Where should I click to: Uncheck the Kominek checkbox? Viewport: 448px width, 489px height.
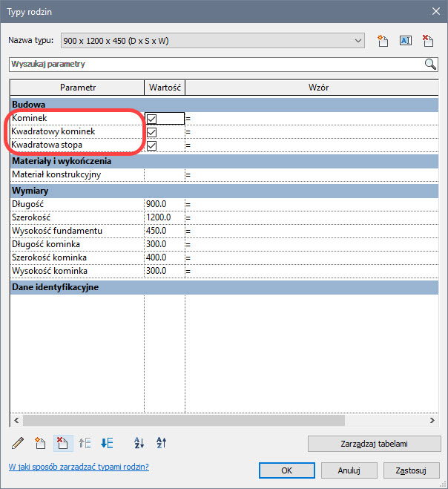click(x=151, y=118)
